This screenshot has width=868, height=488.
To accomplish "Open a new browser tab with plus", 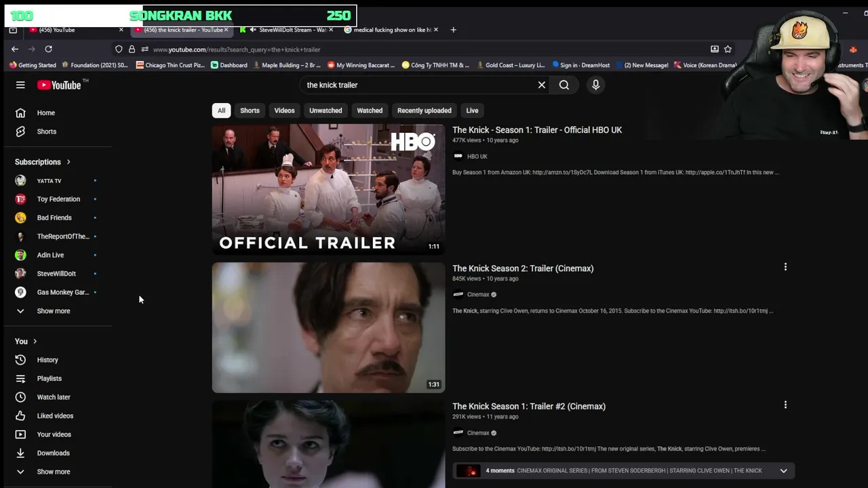I will [x=453, y=30].
